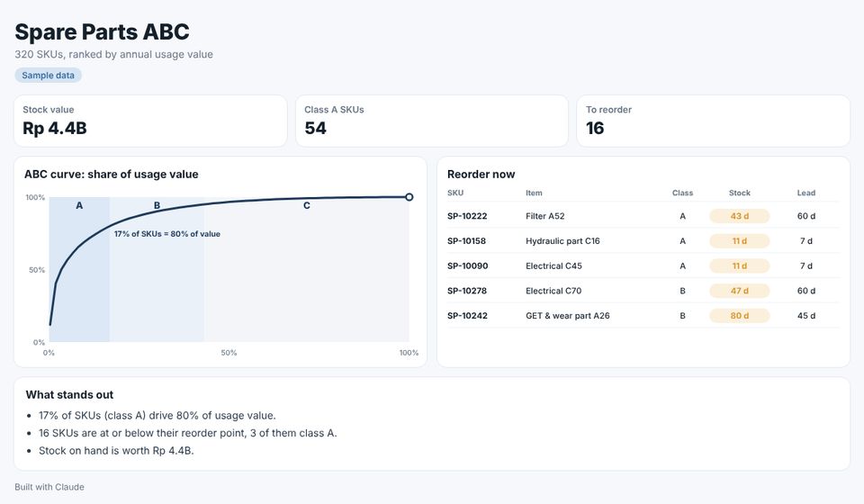Click the Stock column header
The image size is (864, 504).
[740, 193]
